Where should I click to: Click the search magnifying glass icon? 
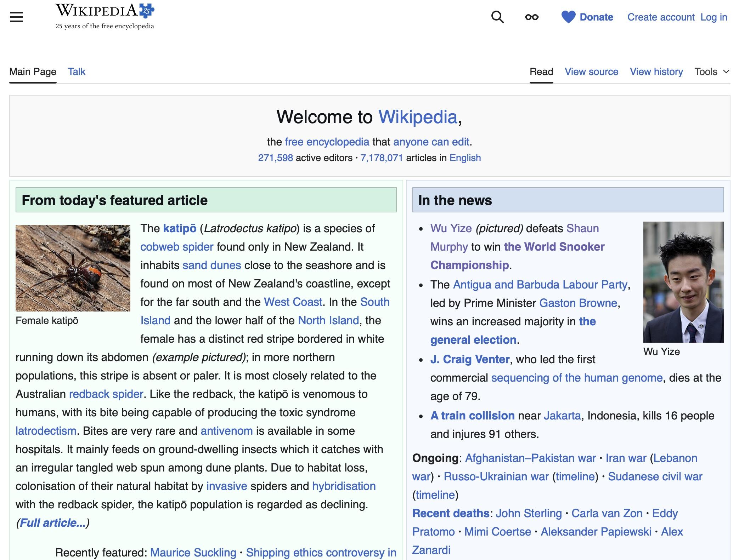[x=497, y=17]
